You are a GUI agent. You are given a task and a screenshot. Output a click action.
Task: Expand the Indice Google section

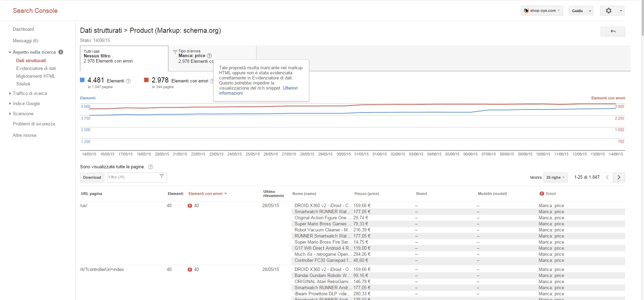point(10,104)
